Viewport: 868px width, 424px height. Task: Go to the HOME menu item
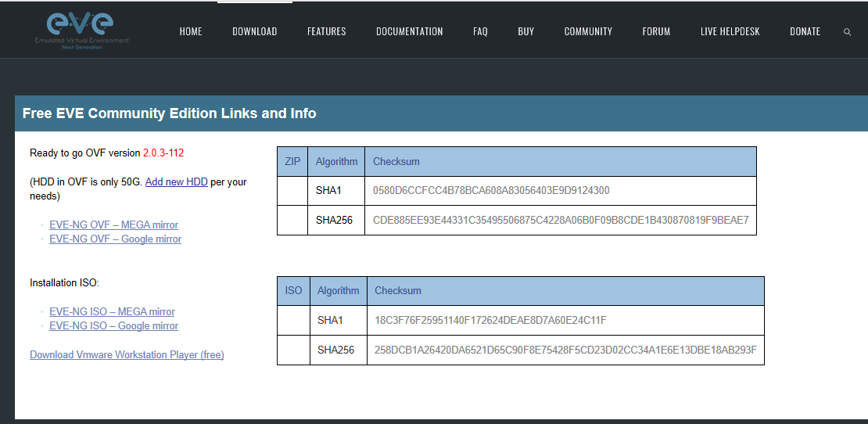click(x=191, y=31)
